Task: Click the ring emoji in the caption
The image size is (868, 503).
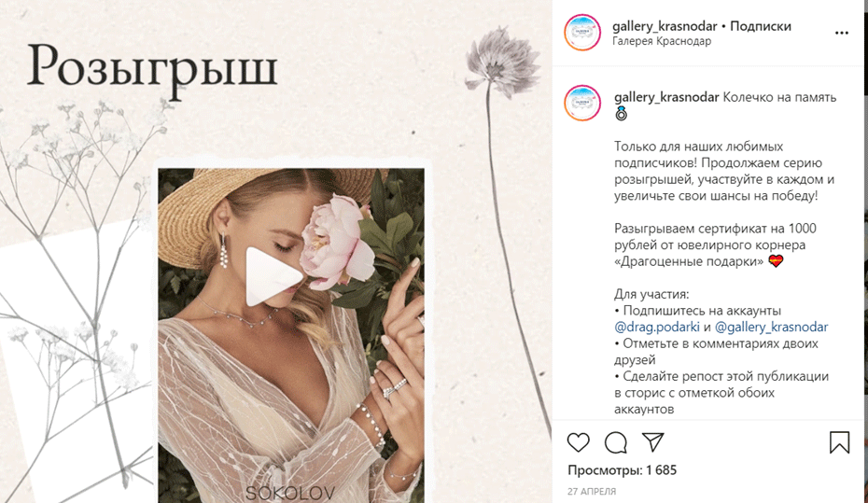Action: (621, 114)
